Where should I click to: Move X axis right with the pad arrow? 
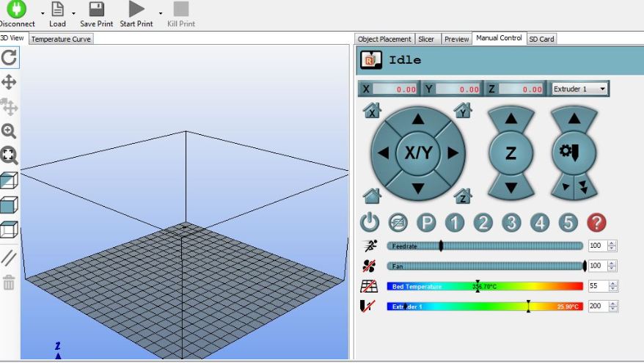[453, 153]
